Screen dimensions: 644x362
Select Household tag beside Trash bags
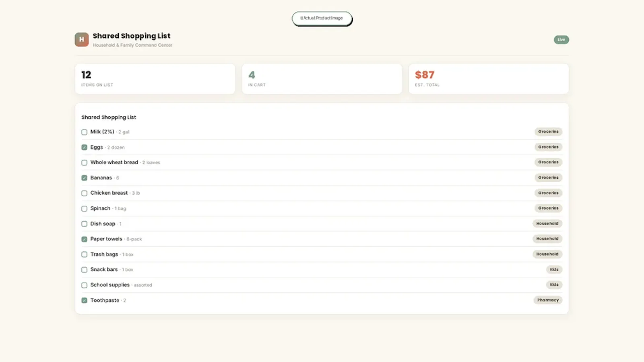547,254
